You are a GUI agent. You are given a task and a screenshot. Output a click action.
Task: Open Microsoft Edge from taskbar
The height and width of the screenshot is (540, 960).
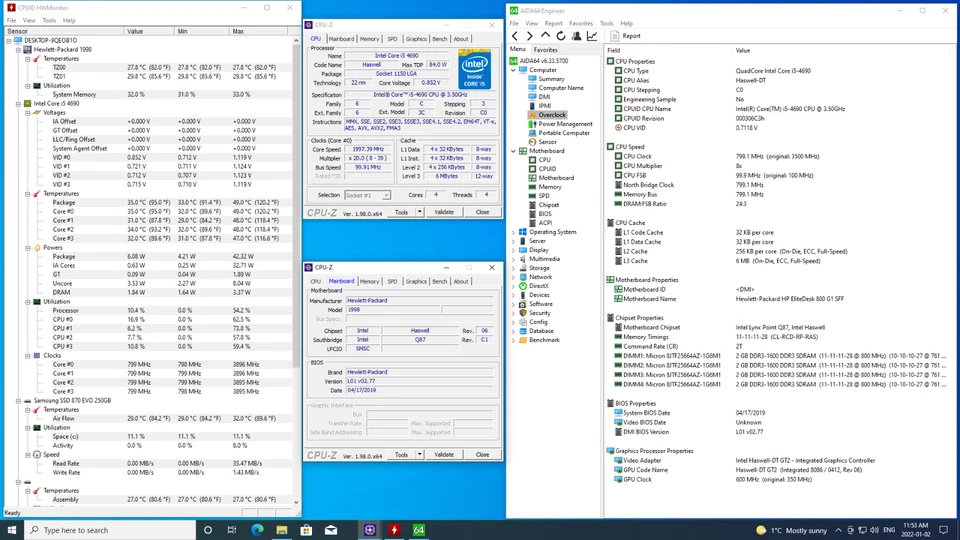pyautogui.click(x=257, y=530)
